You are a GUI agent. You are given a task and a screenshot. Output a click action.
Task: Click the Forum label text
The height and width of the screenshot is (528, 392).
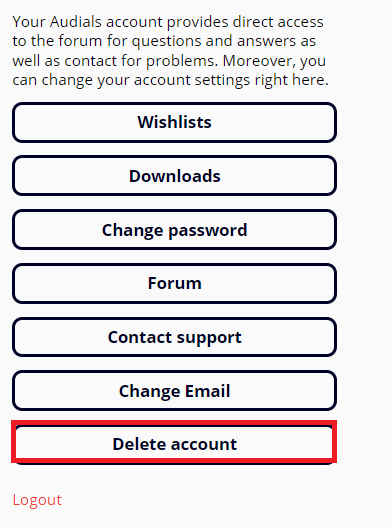pyautogui.click(x=174, y=283)
